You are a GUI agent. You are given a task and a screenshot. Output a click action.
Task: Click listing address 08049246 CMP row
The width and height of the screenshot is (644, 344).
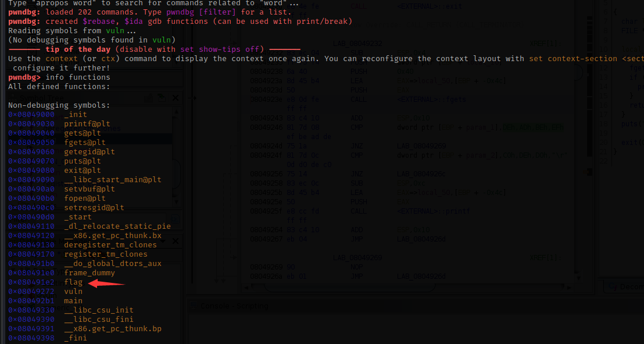point(266,127)
